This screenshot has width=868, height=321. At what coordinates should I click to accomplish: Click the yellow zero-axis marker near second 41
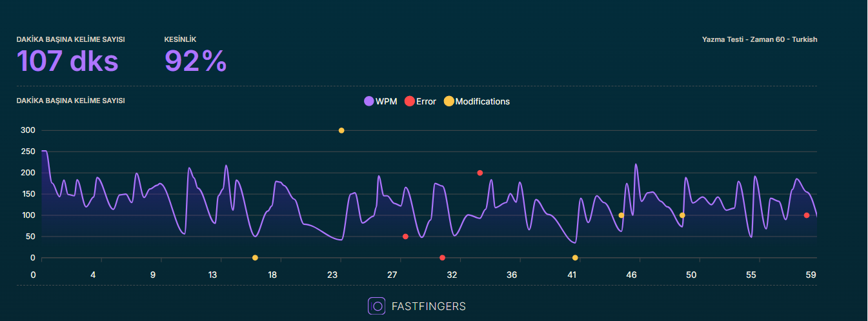click(575, 258)
